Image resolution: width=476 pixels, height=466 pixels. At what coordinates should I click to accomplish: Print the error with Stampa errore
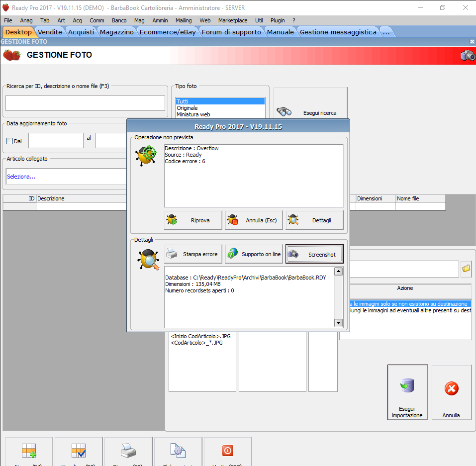pos(193,254)
